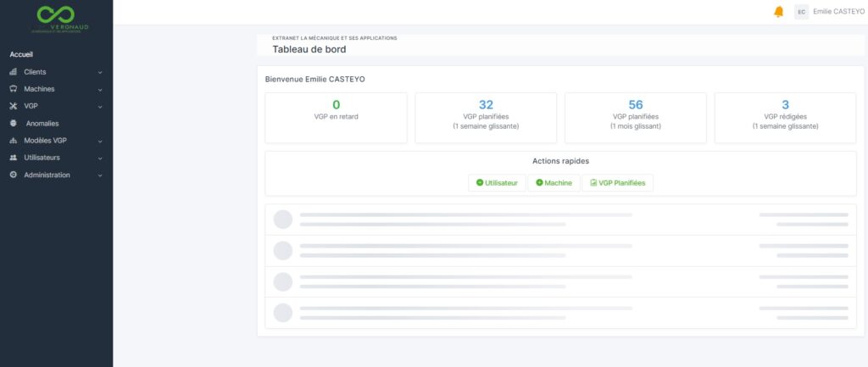Click the Extranet La Mécanique breadcrumb text
Image resolution: width=868 pixels, height=367 pixels.
click(334, 38)
